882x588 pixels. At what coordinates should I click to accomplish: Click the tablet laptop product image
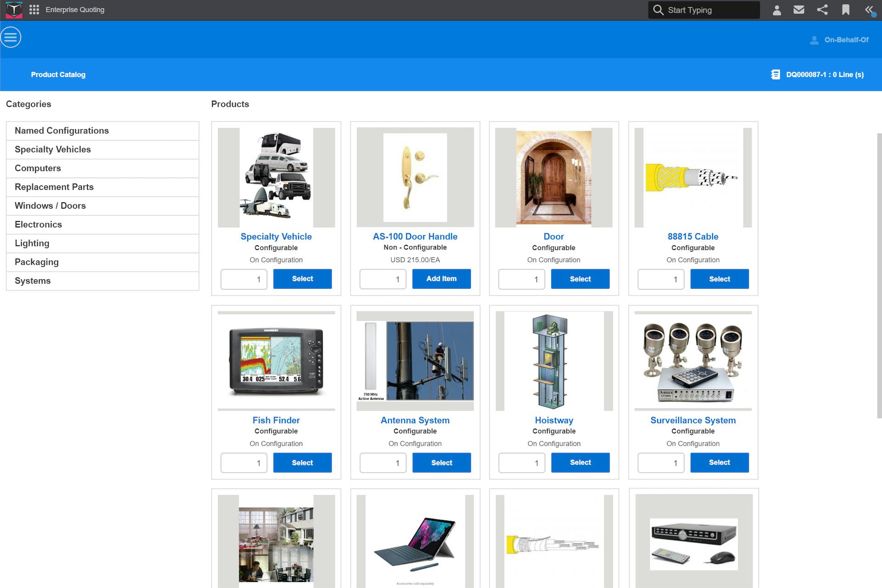point(415,542)
